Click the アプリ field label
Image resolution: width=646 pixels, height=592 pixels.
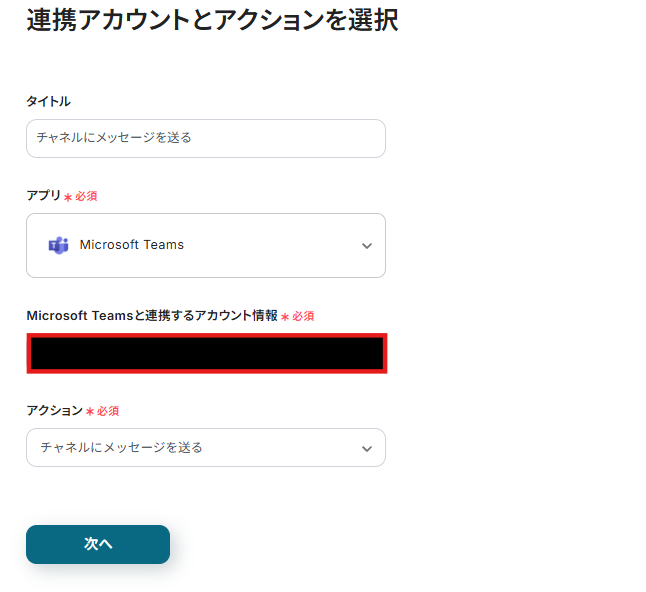[x=43, y=196]
